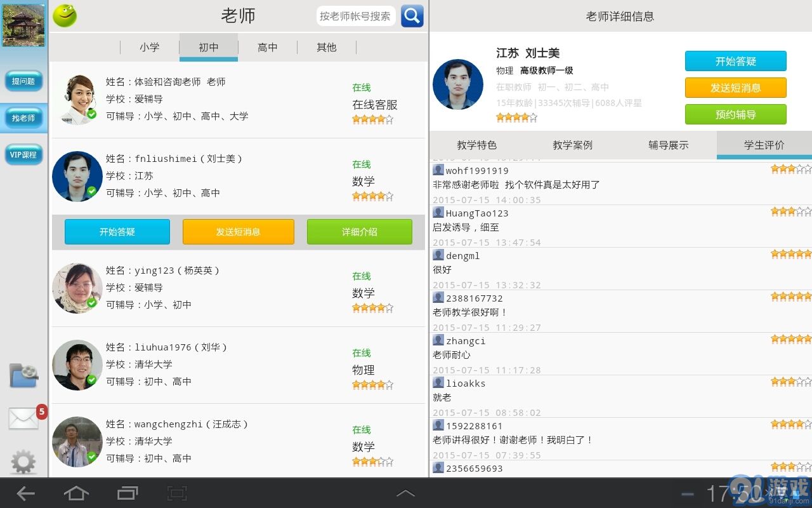812x508 pixels.
Task: Expand the navigation bar up chevron
Action: coord(405,493)
